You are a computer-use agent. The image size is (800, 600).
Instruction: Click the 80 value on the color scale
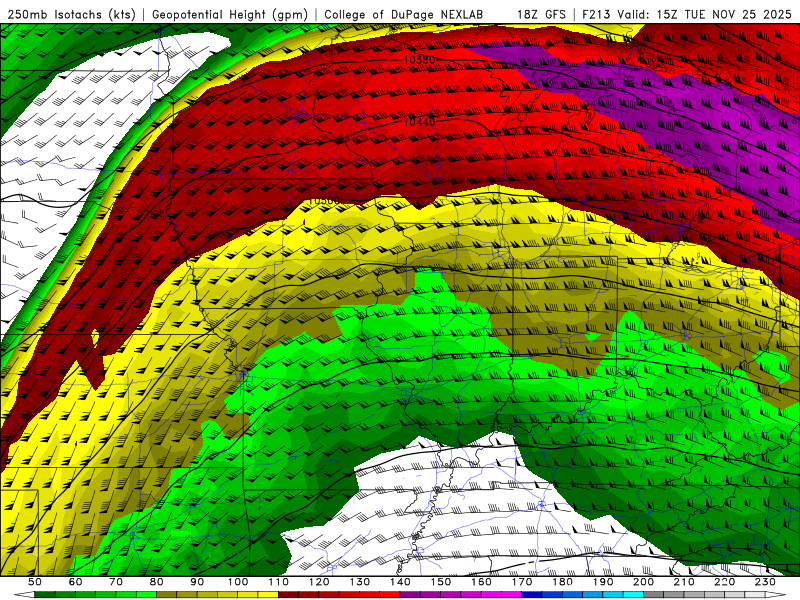[156, 582]
